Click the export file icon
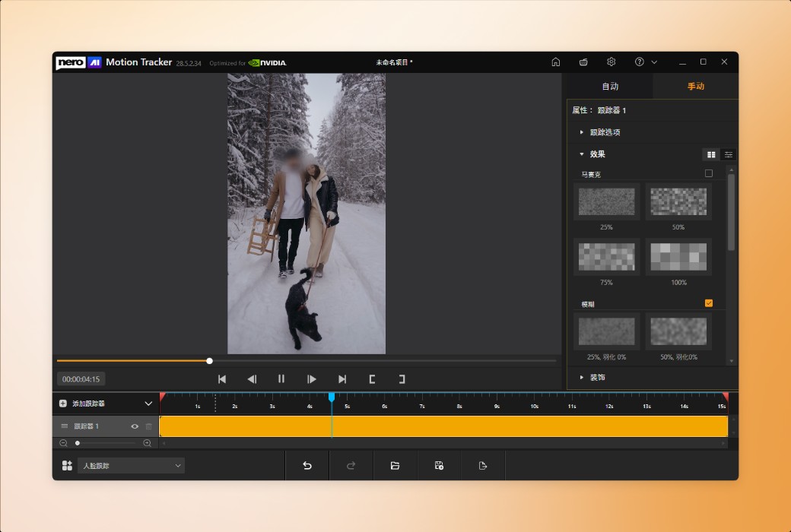 pyautogui.click(x=483, y=465)
